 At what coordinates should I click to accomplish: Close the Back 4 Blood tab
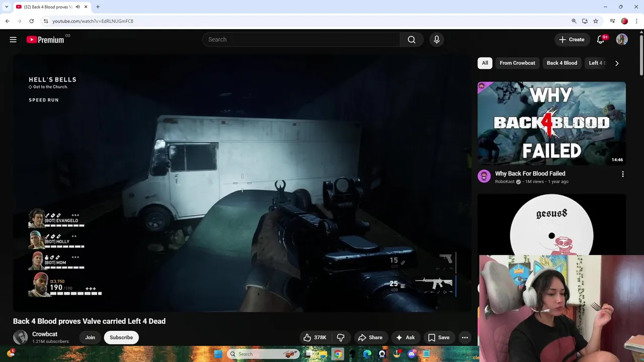86,7
